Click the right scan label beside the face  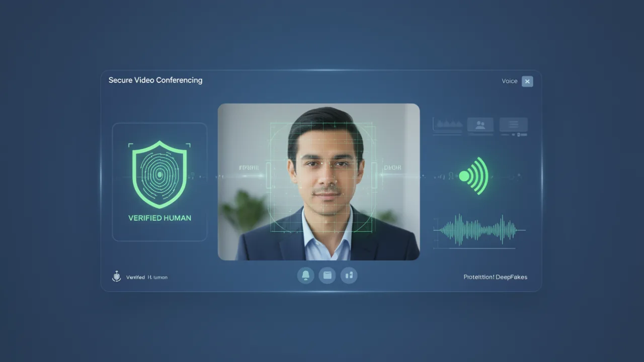[x=392, y=167]
